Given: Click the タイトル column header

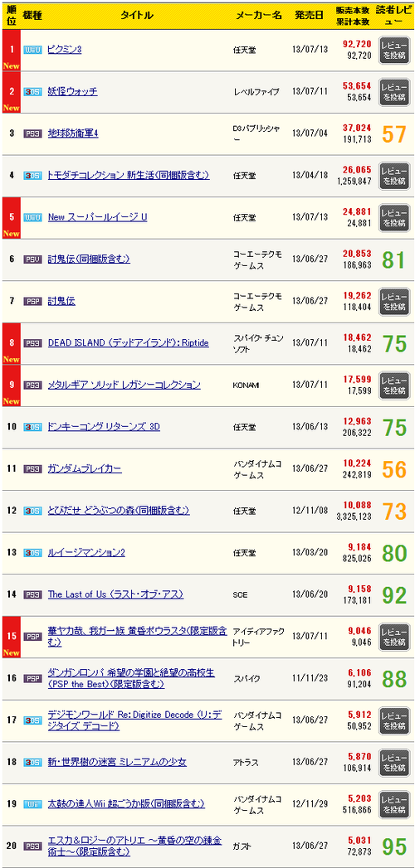Looking at the screenshot, I should coord(136,15).
